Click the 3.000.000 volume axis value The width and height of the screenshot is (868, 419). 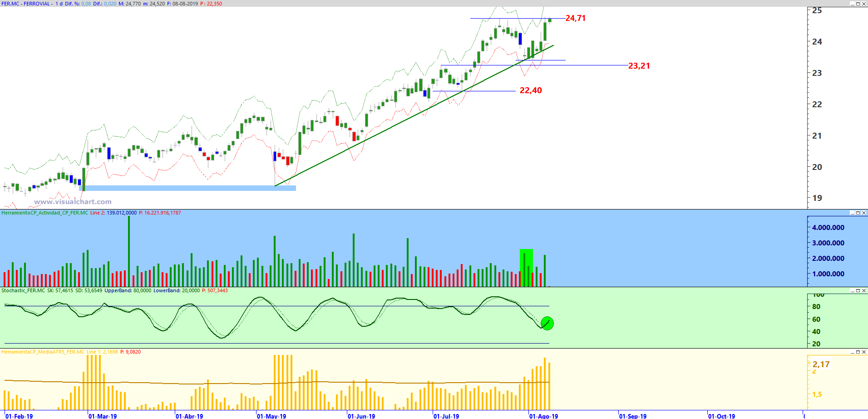(829, 243)
